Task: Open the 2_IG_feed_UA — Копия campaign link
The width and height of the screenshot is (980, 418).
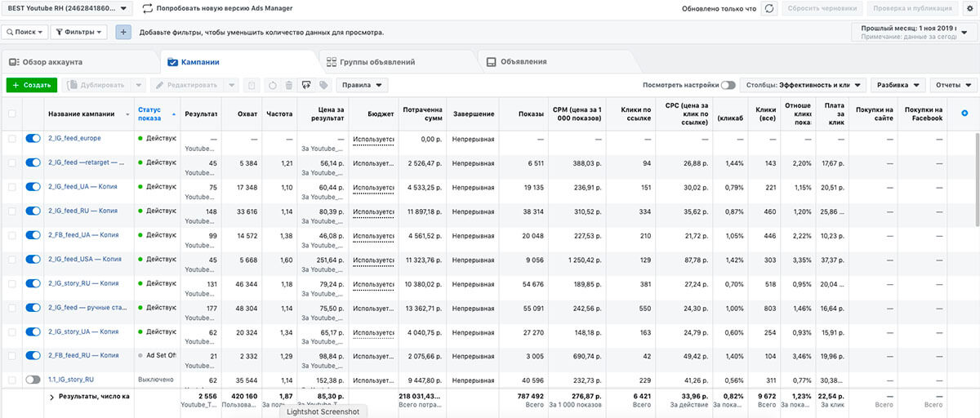Action: (x=83, y=187)
